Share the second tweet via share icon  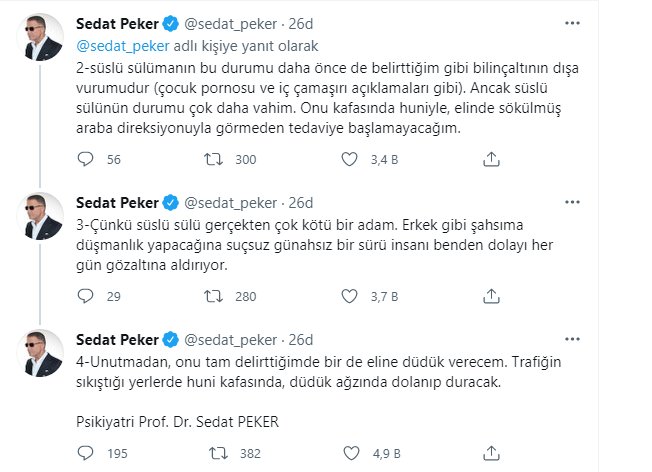pyautogui.click(x=491, y=296)
